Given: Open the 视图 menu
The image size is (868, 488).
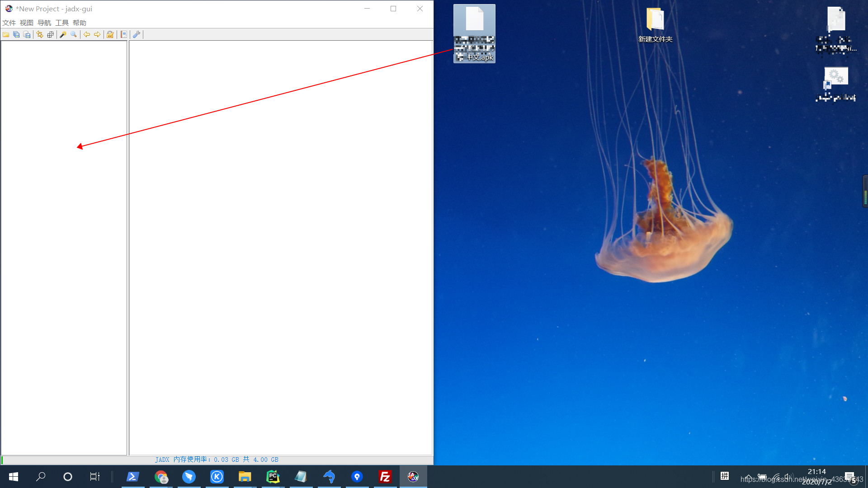Looking at the screenshot, I should pyautogui.click(x=27, y=23).
